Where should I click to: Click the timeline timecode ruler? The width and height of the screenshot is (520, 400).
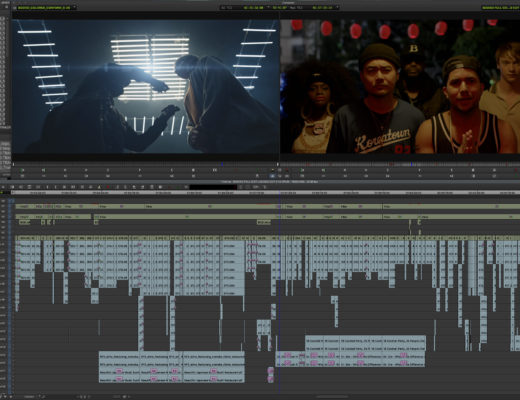pos(265,193)
